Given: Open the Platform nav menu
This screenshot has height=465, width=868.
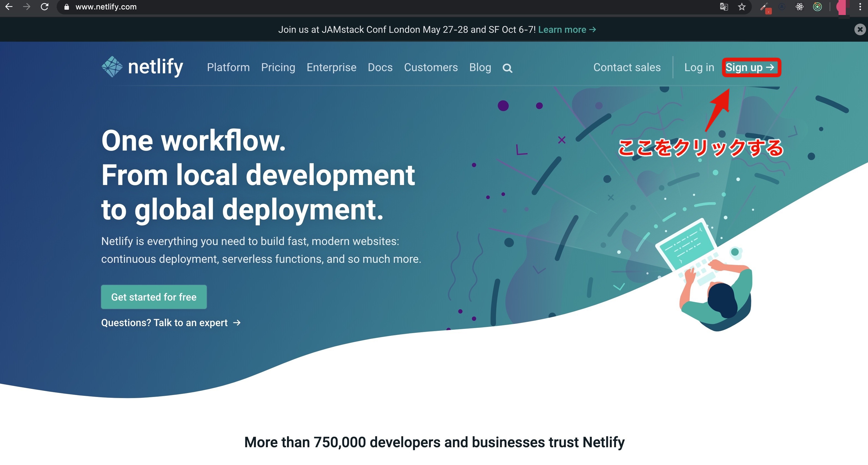Looking at the screenshot, I should coord(228,67).
